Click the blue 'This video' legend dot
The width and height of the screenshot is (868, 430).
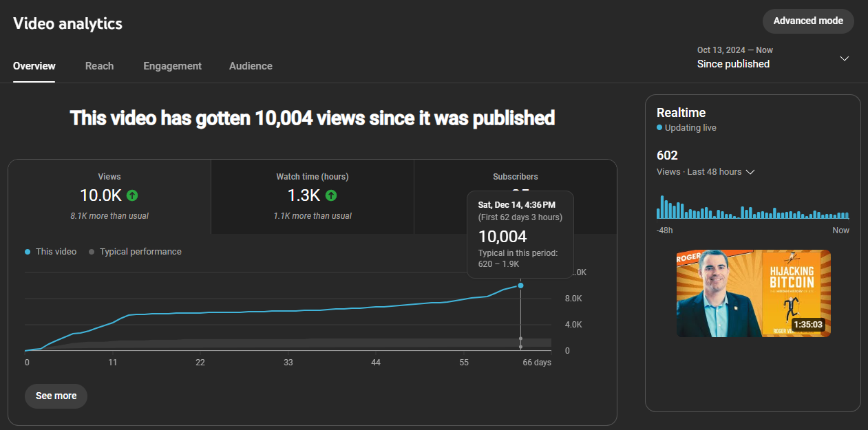28,252
